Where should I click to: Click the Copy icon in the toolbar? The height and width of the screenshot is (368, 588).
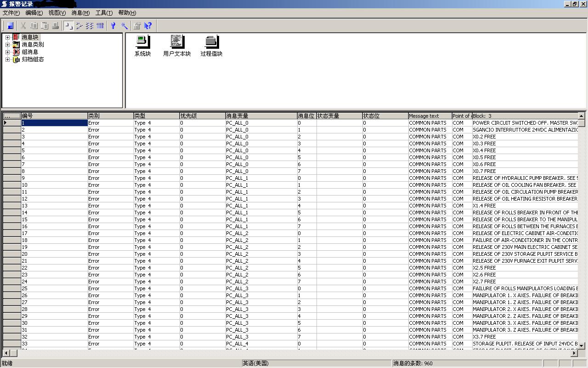coord(34,26)
